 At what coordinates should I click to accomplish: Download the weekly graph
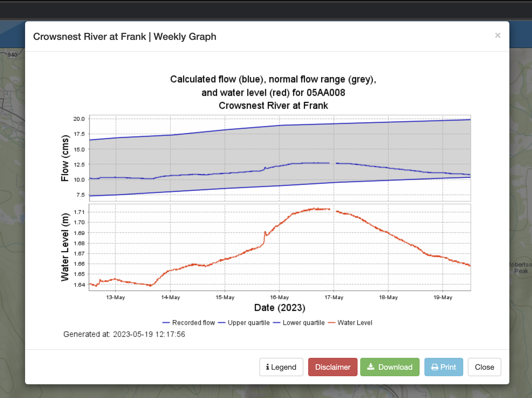pyautogui.click(x=390, y=367)
